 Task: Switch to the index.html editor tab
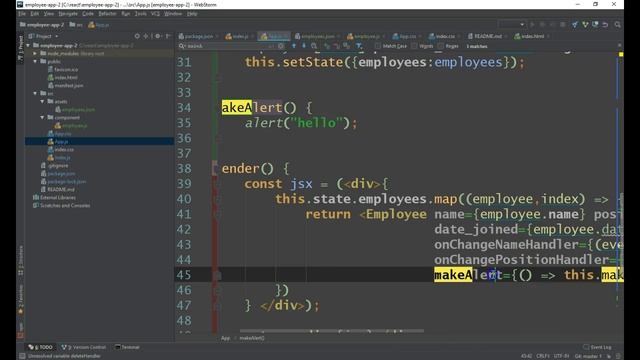532,36
